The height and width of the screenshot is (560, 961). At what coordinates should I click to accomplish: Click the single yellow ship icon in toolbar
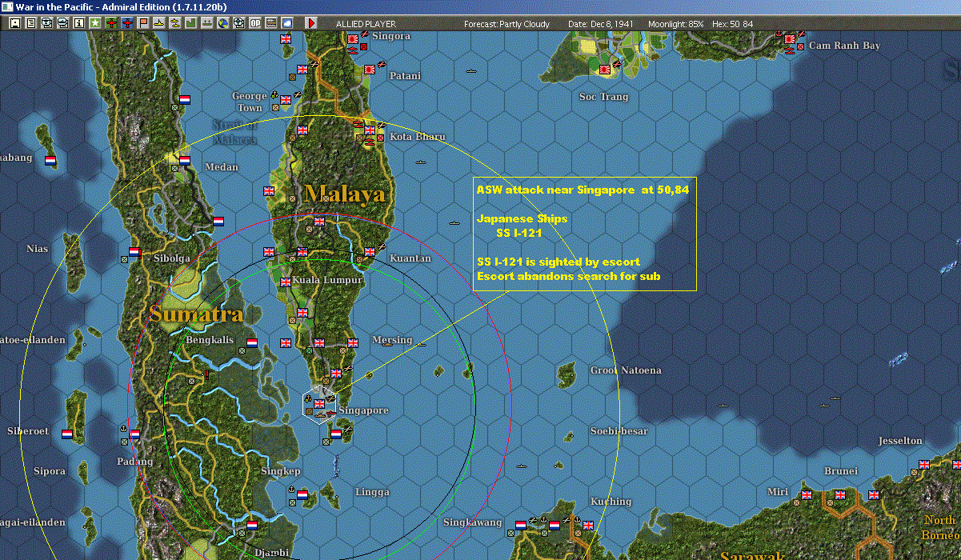pos(159,23)
